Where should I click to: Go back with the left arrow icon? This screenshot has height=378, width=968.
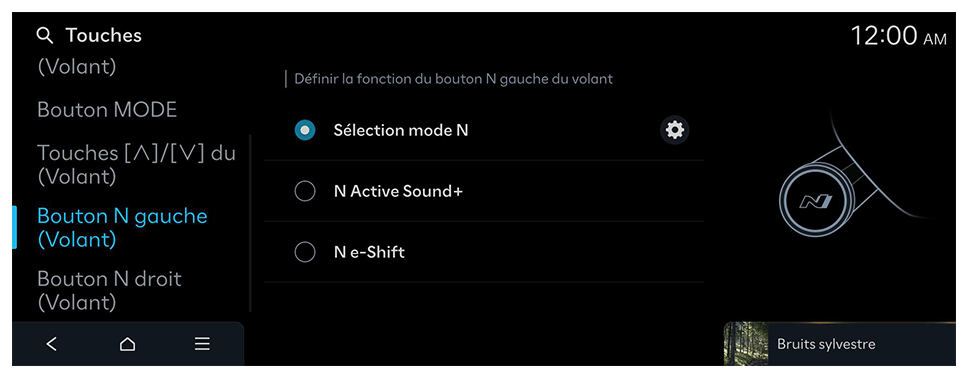click(x=51, y=344)
